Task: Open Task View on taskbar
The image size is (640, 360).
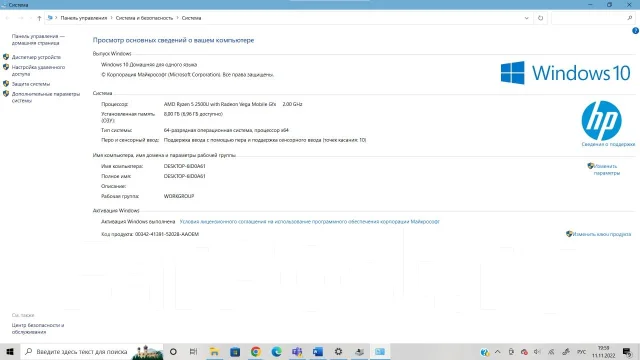Action: point(193,351)
